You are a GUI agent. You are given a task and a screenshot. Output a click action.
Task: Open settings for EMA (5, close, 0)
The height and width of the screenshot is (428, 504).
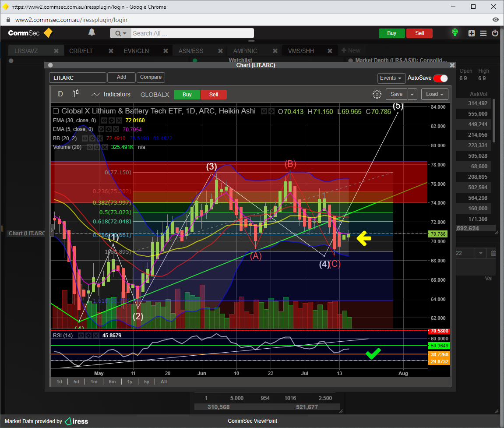(109, 129)
